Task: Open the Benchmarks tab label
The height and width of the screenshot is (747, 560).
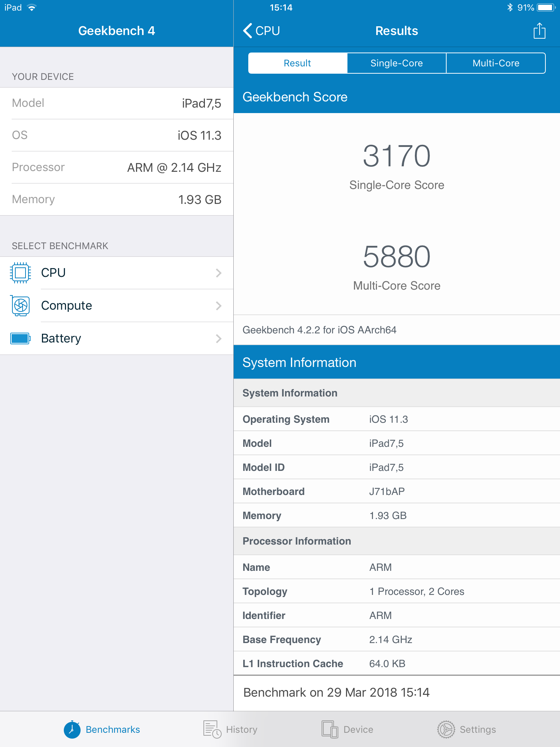Action: pos(113,729)
